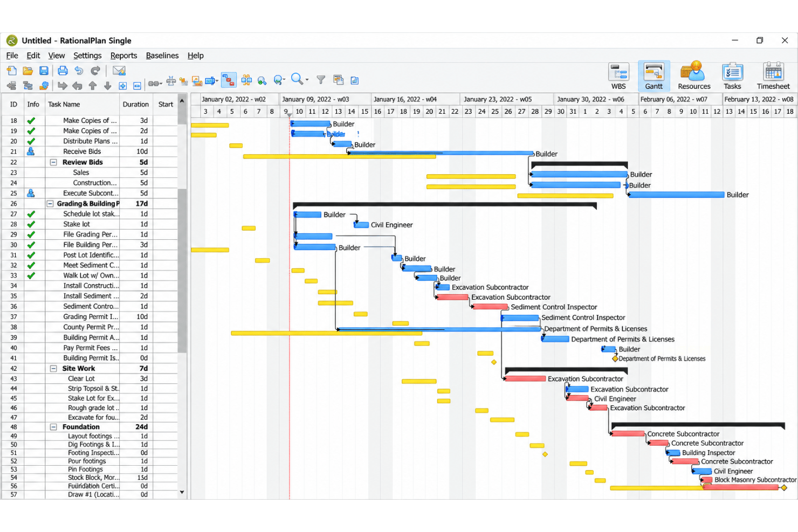Click the scroll-up arrow of the task list
The height and width of the screenshot is (532, 798).
tap(182, 101)
